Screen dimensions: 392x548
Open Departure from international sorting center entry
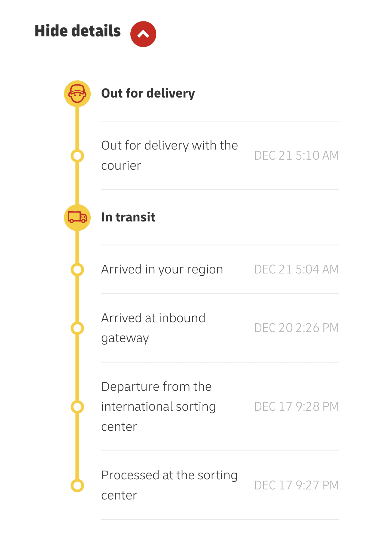[x=220, y=407]
